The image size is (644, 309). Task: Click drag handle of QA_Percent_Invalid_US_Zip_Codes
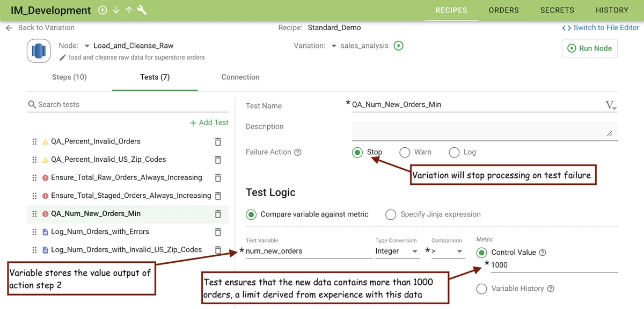34,160
